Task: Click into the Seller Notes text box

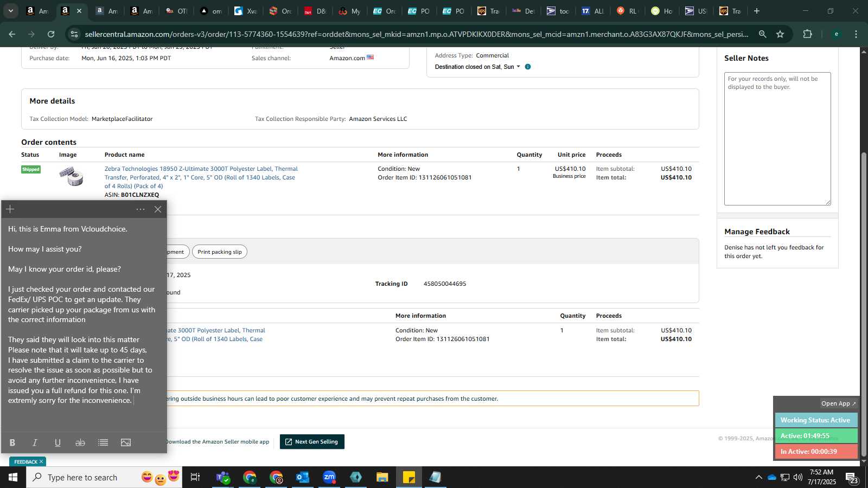Action: (x=777, y=139)
